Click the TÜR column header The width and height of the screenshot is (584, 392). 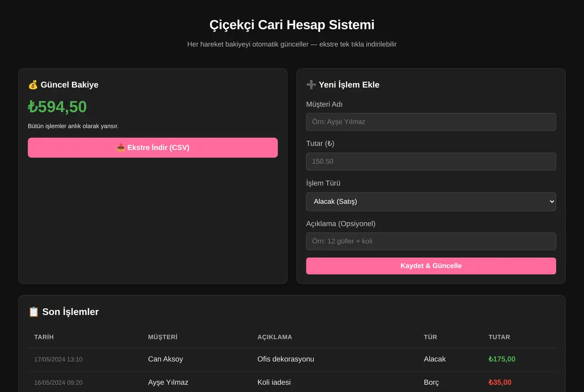click(x=430, y=337)
